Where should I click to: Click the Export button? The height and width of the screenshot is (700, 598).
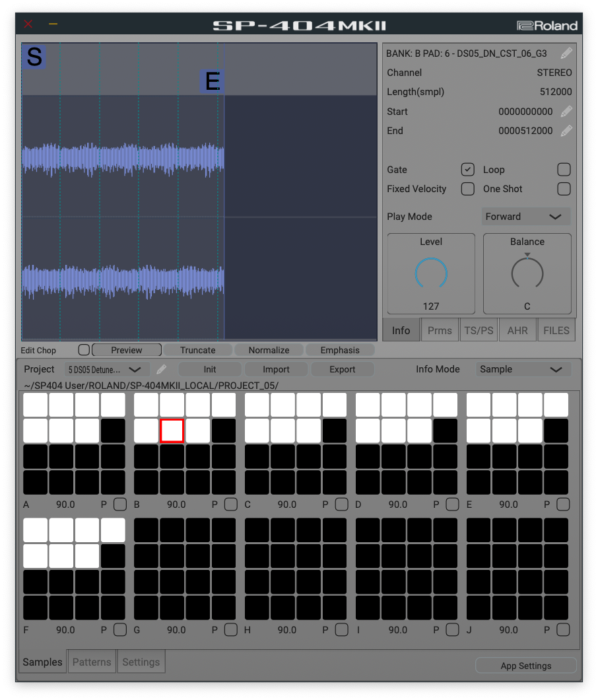point(343,369)
